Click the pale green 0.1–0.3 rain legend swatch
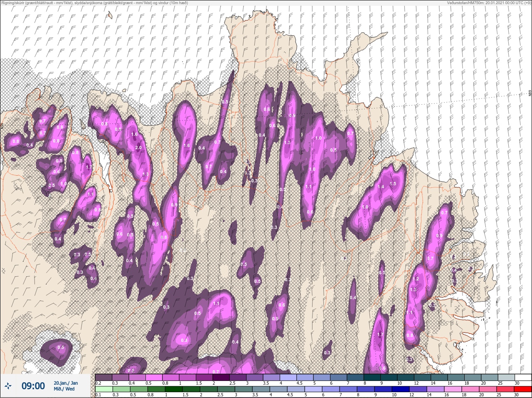 pos(103,389)
